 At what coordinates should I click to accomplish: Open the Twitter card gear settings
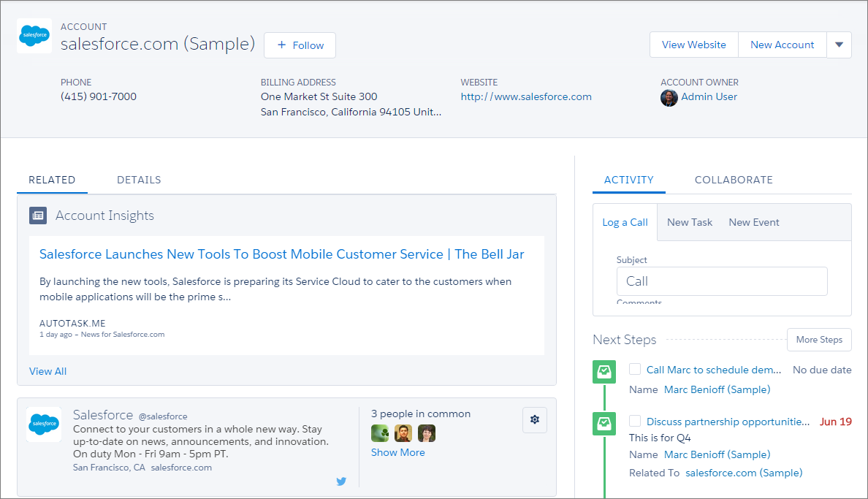click(x=535, y=420)
